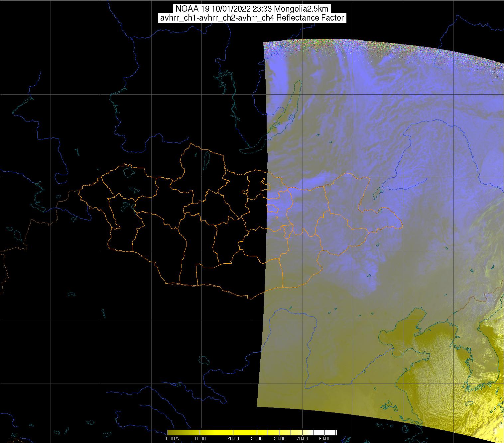Click the 30.00 legend value
Image resolution: width=504 pixels, height=443 pixels.
(257, 438)
